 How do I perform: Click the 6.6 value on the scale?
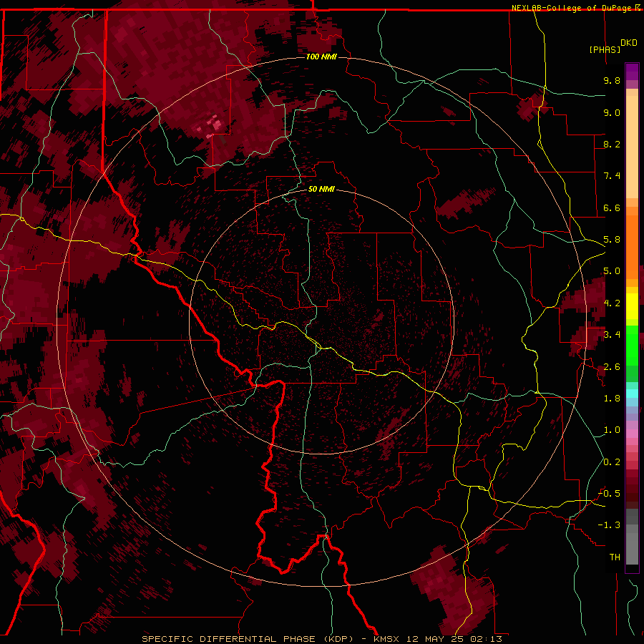[x=612, y=208]
